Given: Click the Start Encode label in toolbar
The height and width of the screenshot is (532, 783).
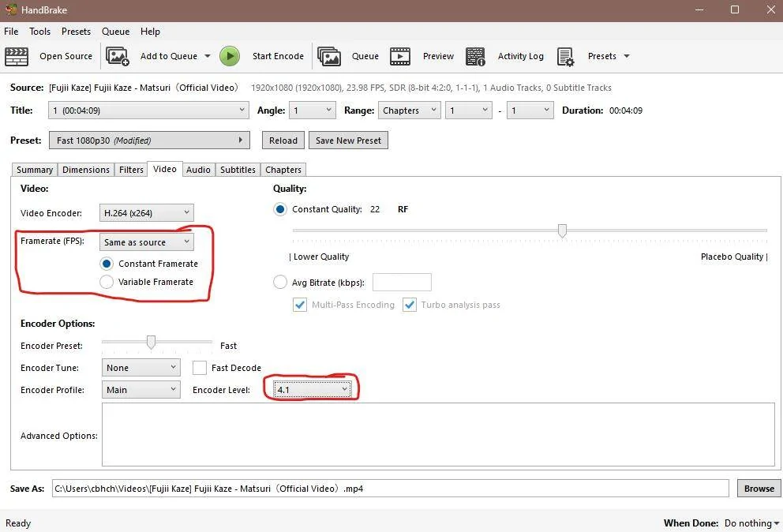Looking at the screenshot, I should click(278, 56).
